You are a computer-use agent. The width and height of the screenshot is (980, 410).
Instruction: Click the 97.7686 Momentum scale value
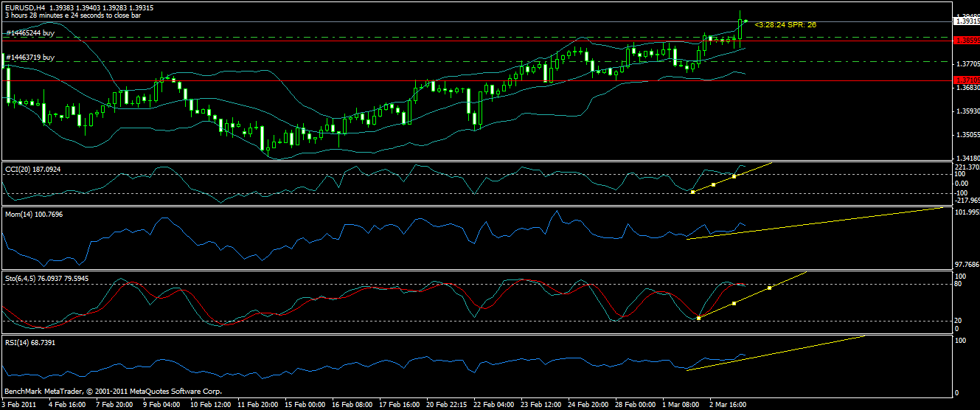(967, 264)
